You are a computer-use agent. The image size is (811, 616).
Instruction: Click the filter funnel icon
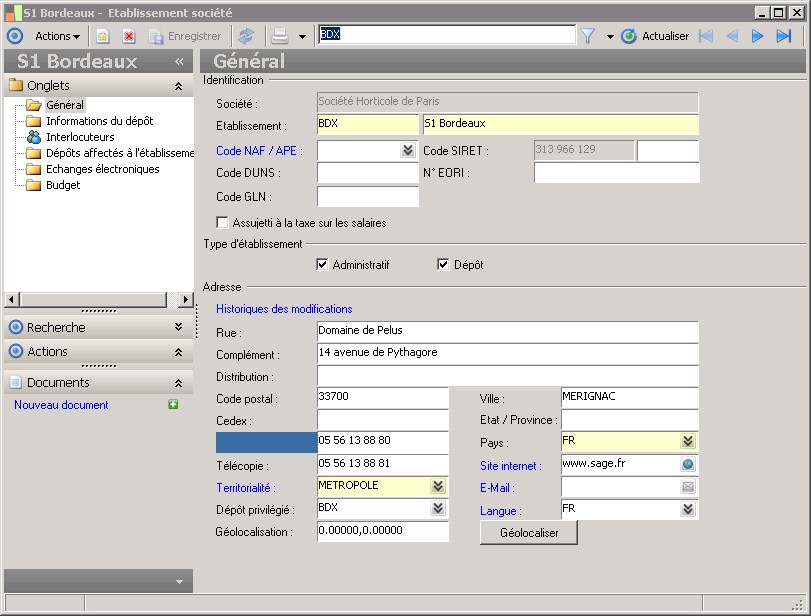[588, 36]
